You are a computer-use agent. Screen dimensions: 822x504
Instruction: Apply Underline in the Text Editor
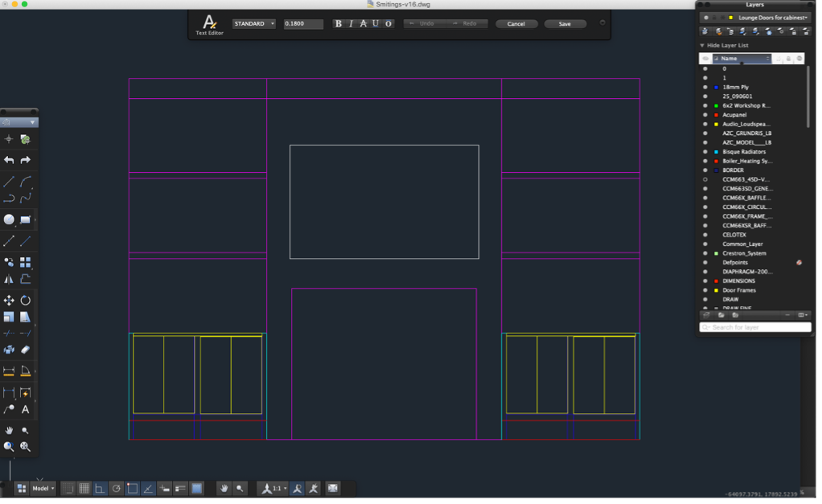pyautogui.click(x=376, y=23)
